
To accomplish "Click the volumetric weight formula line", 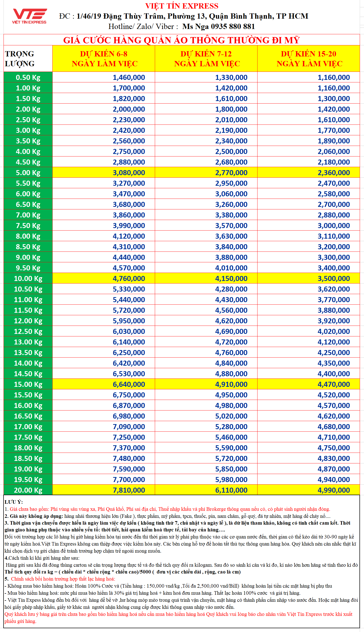I will tap(123, 572).
